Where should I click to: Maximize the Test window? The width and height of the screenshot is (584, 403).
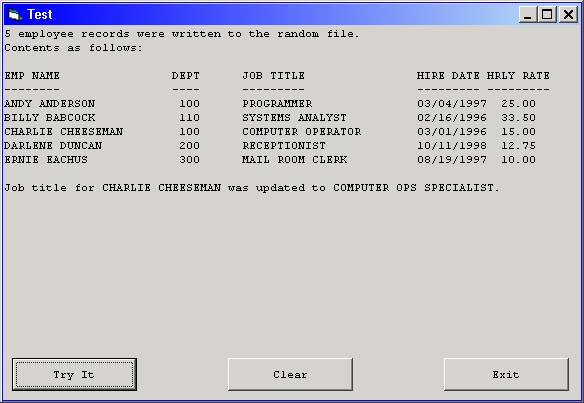(547, 15)
